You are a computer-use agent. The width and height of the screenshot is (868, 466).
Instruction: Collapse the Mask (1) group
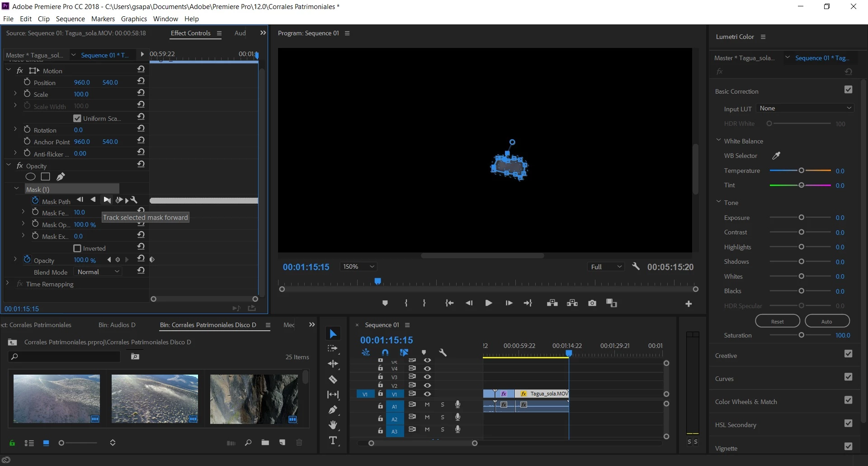tap(17, 189)
